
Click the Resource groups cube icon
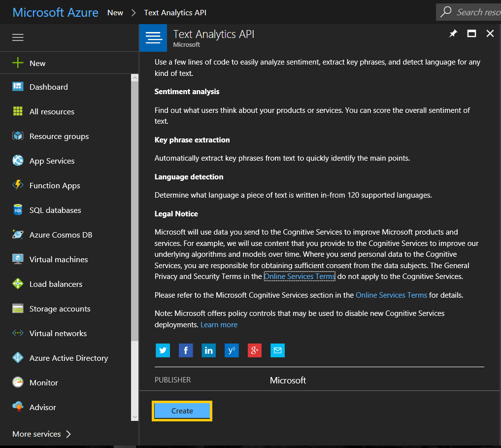[x=18, y=136]
